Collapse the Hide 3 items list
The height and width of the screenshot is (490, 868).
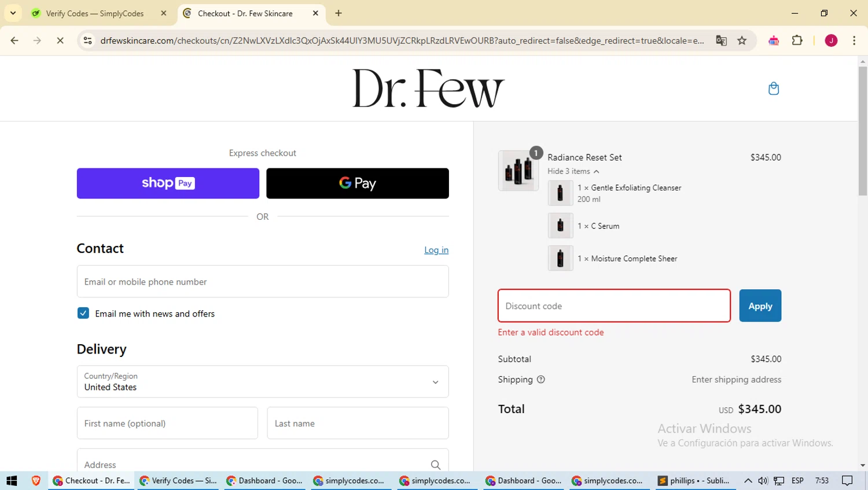[x=573, y=171]
